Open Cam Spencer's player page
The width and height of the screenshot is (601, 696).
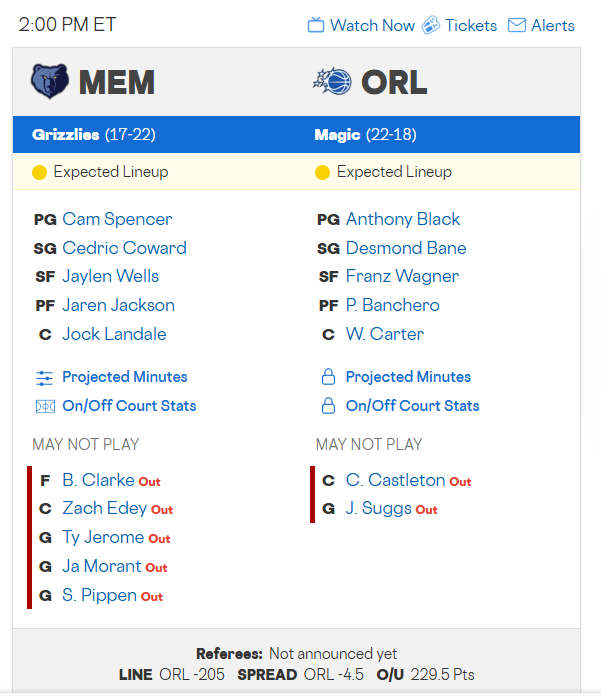(117, 219)
